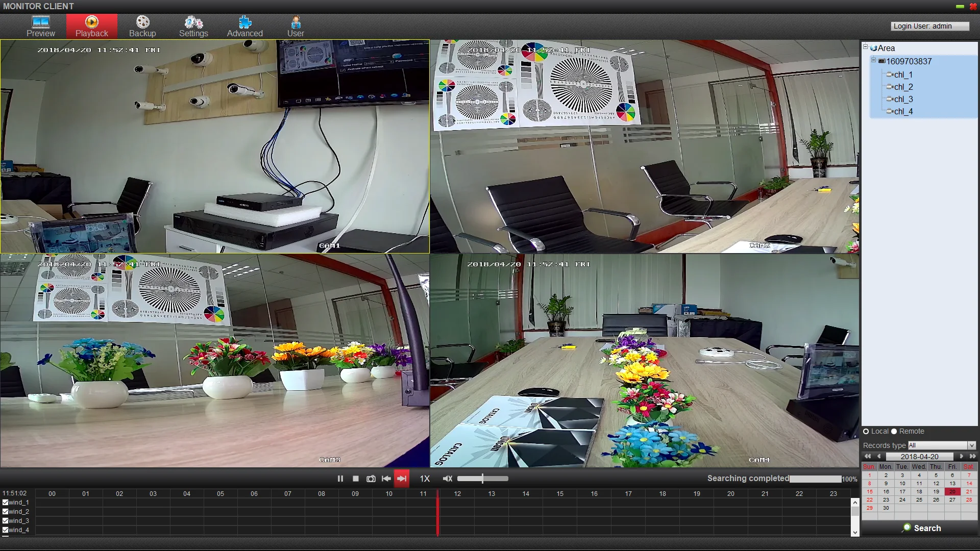The height and width of the screenshot is (551, 980).
Task: Select the Local radio button
Action: coord(866,432)
